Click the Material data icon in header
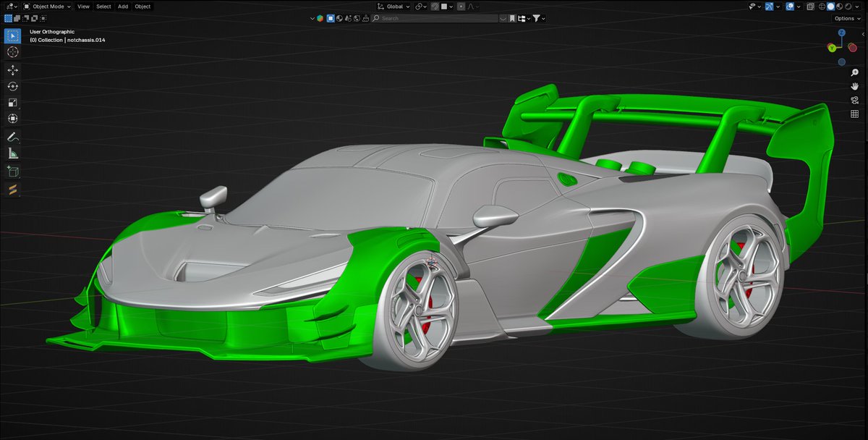 click(x=339, y=18)
